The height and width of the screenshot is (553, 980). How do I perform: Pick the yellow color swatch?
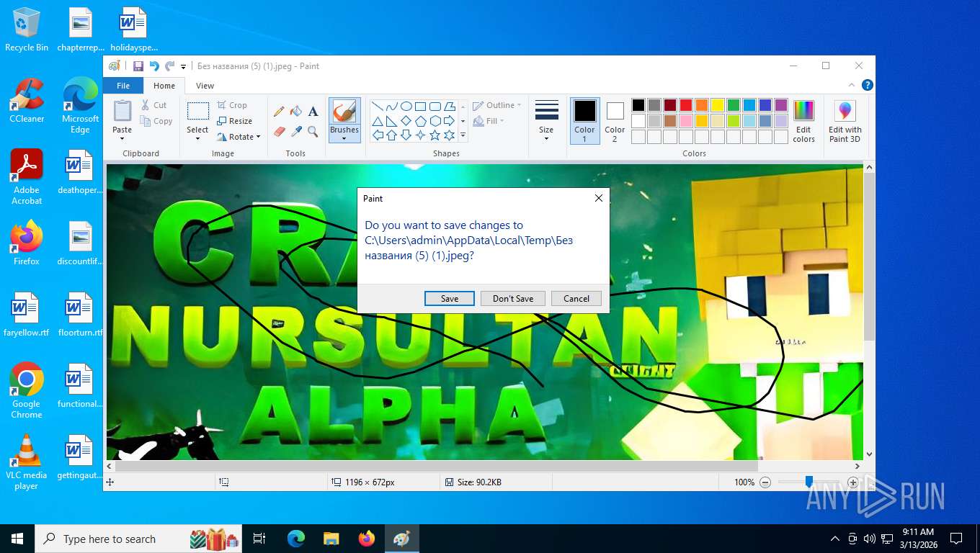click(x=717, y=105)
